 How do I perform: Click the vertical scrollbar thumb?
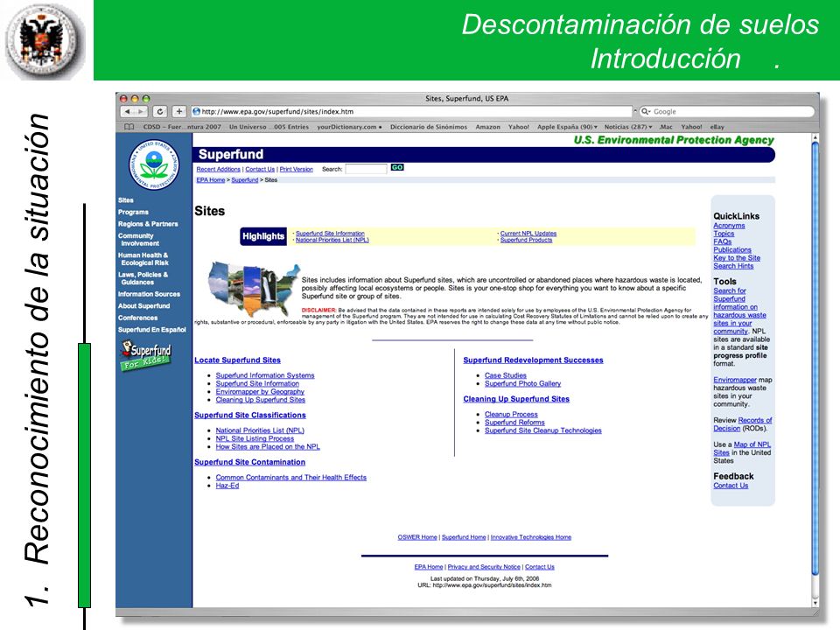click(815, 359)
